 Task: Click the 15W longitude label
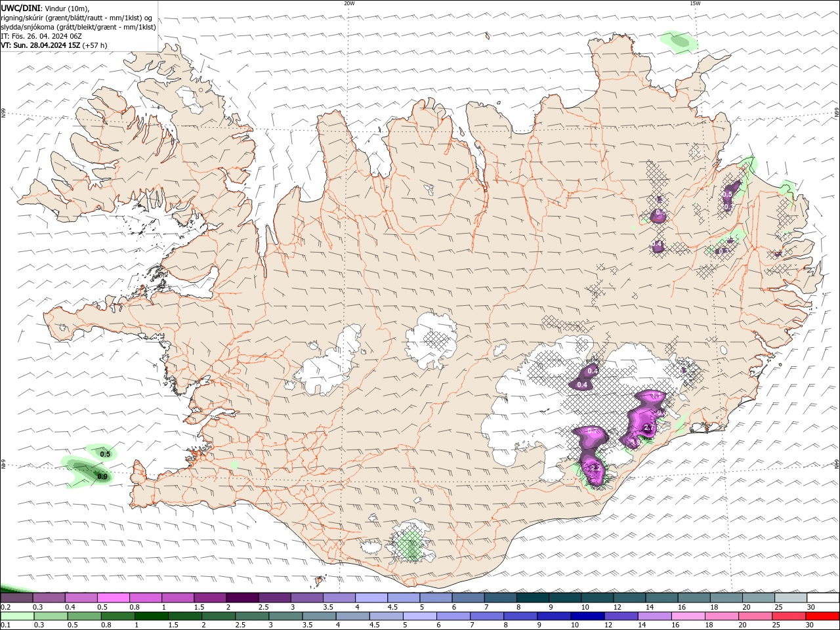coord(695,3)
